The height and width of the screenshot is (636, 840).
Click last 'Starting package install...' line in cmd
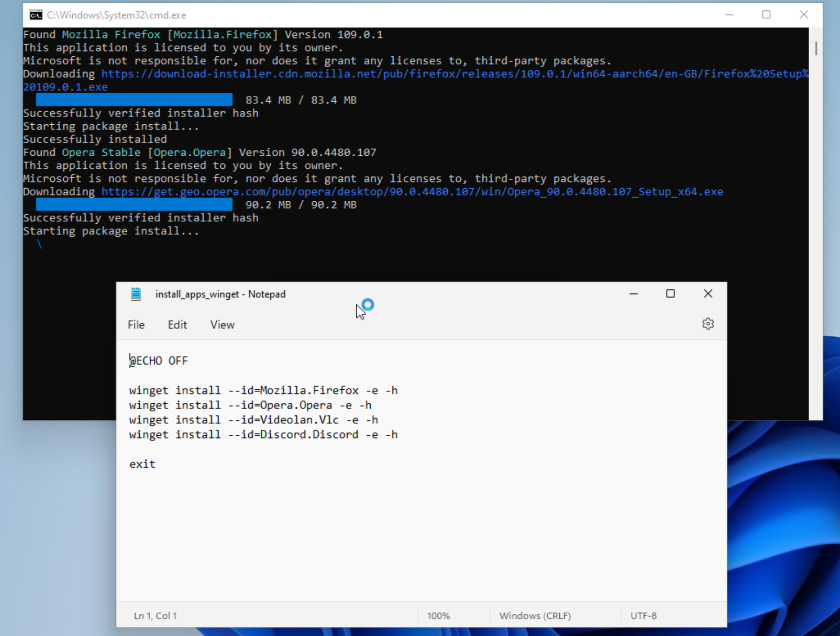[111, 231]
